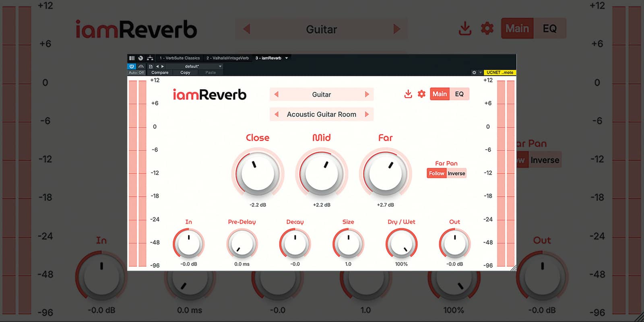Click the Paste button
This screenshot has width=644, height=322.
coord(211,72)
